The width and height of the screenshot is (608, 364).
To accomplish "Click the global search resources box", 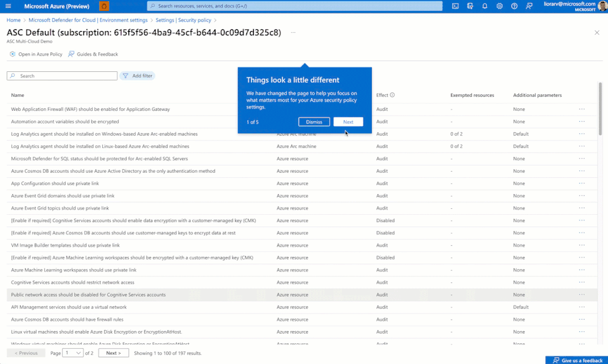I will pyautogui.click(x=295, y=6).
